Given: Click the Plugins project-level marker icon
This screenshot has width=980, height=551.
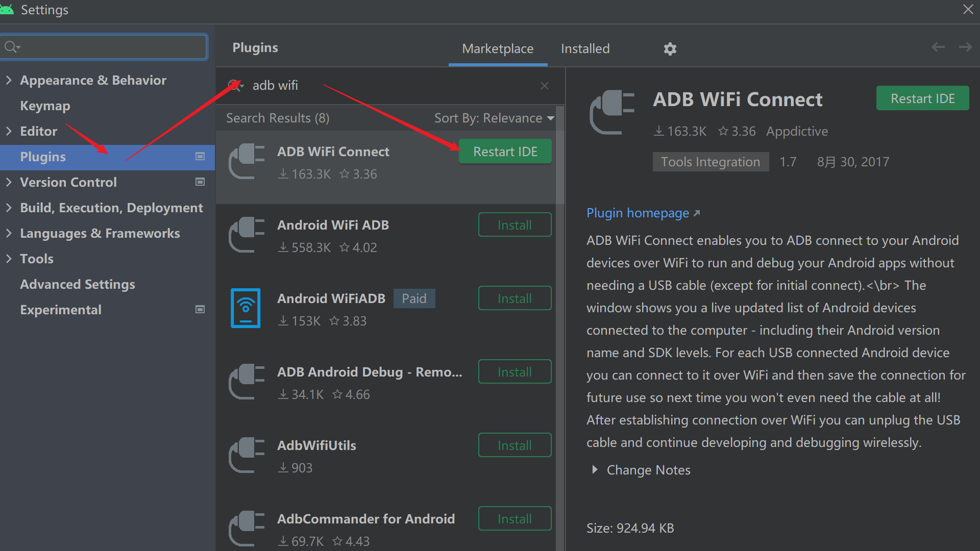Looking at the screenshot, I should point(200,157).
